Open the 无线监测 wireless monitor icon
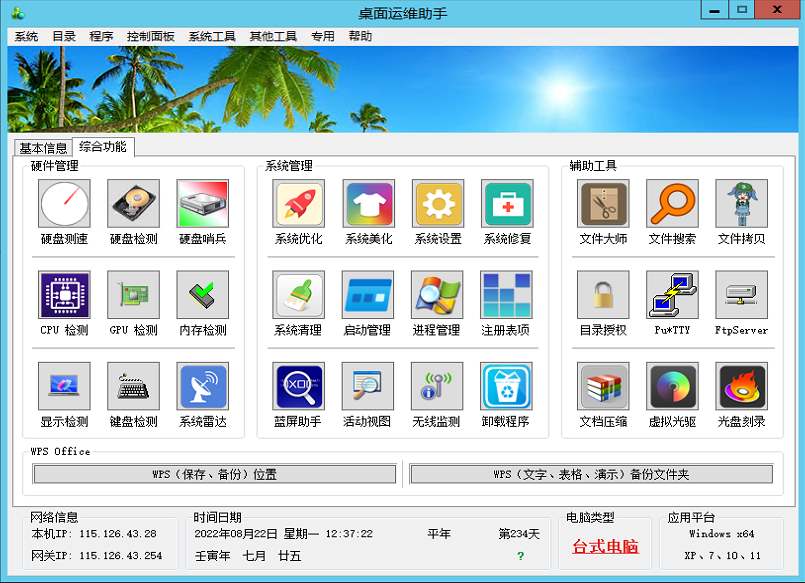Screen dimensions: 805x583 pyautogui.click(x=437, y=387)
